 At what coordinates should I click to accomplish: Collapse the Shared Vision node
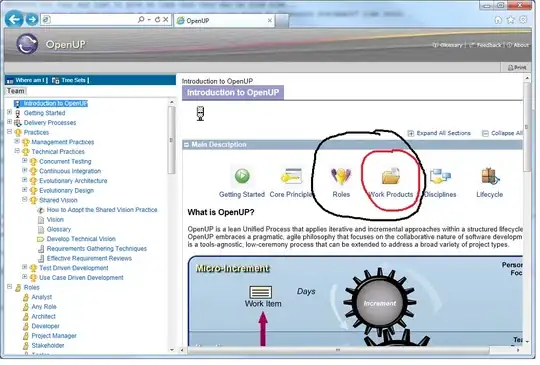pyautogui.click(x=24, y=199)
